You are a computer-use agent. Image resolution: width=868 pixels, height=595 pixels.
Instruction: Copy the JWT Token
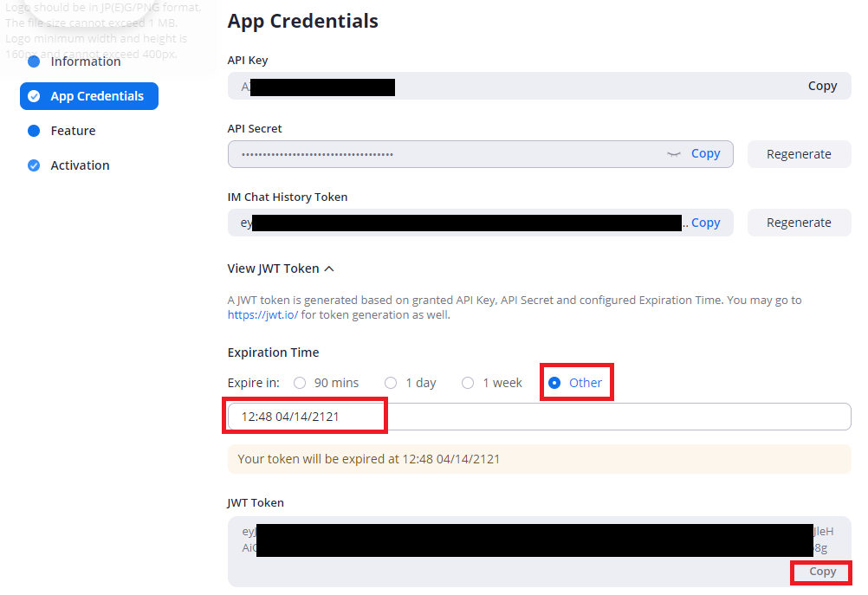point(822,572)
